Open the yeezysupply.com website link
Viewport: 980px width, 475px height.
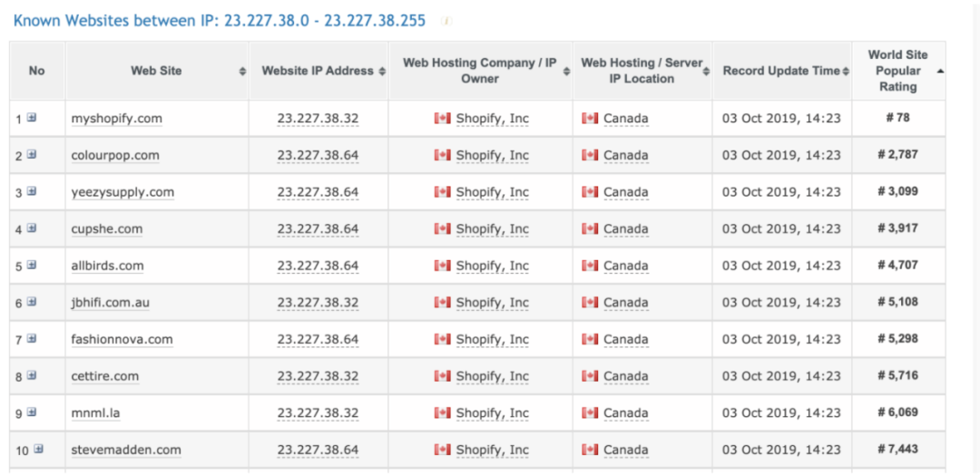point(122,192)
